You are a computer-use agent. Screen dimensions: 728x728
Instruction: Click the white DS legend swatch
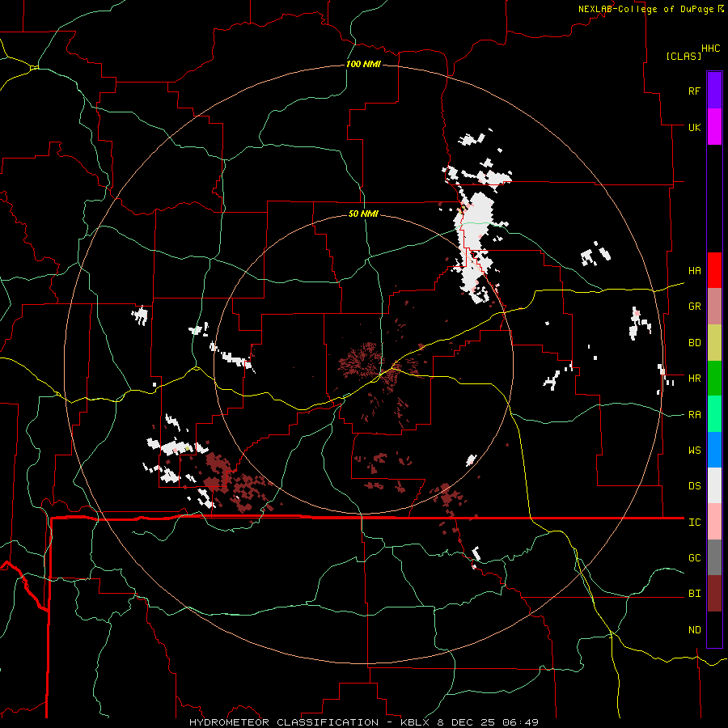pyautogui.click(x=714, y=485)
